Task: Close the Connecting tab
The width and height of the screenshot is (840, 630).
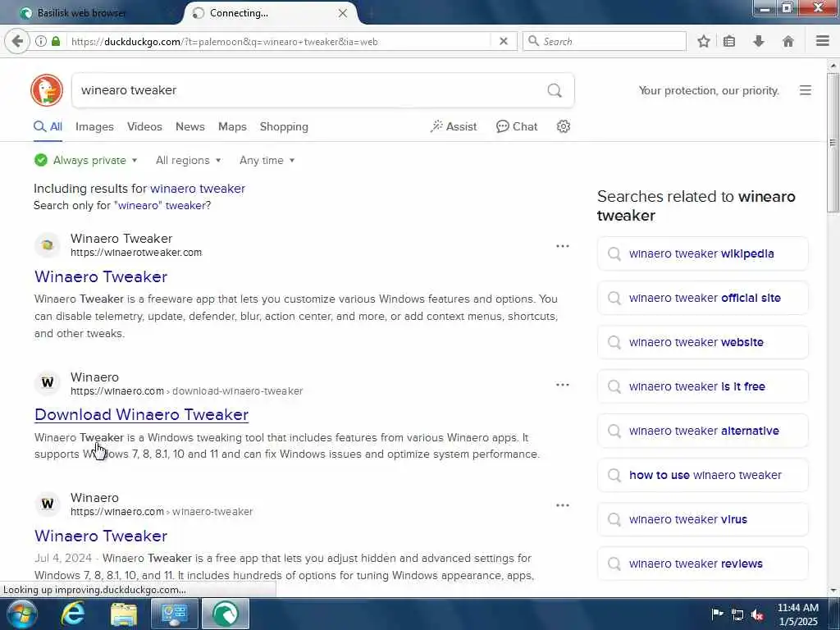Action: [x=343, y=13]
